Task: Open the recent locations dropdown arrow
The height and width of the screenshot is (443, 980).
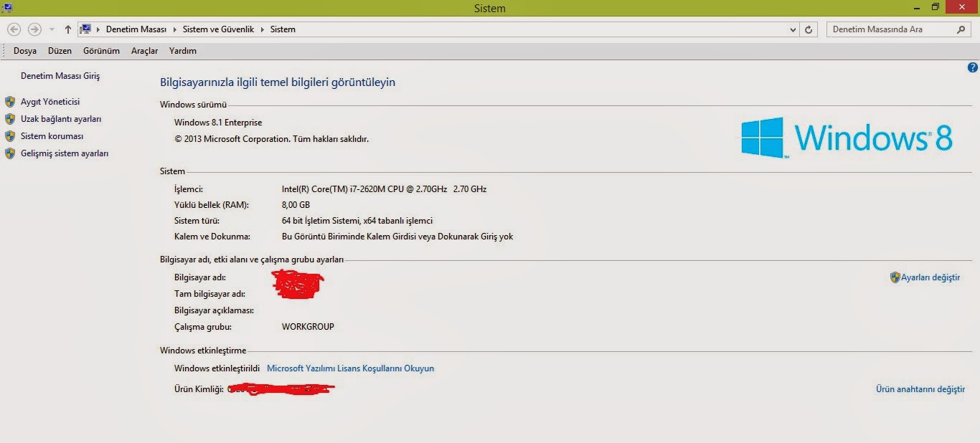Action: coord(52,30)
